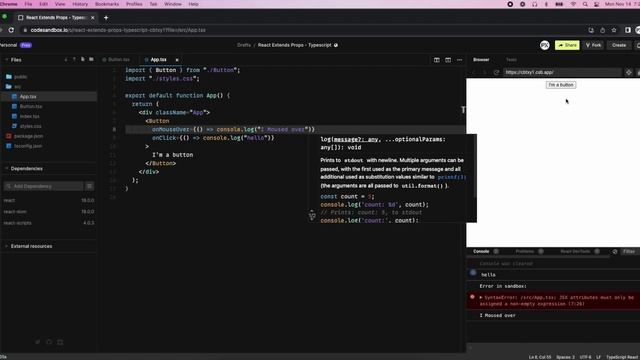
Task: Open the Chrome History menu
Action: point(80,4)
